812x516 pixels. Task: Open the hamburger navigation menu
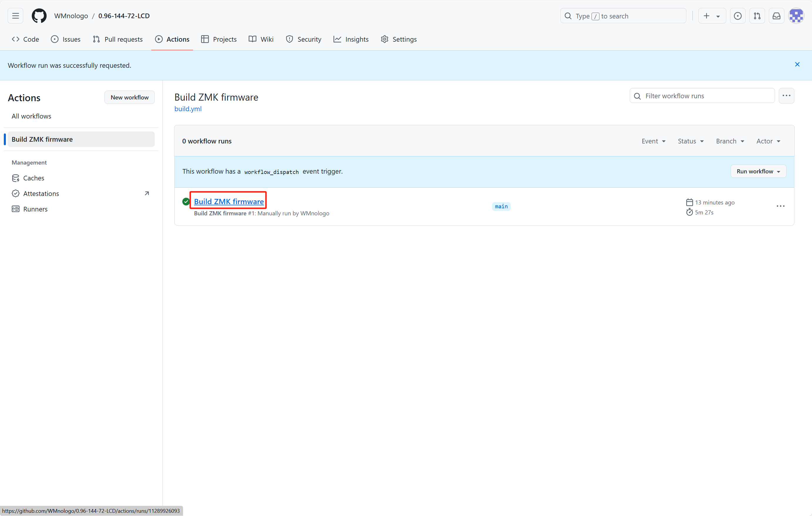pyautogui.click(x=16, y=16)
